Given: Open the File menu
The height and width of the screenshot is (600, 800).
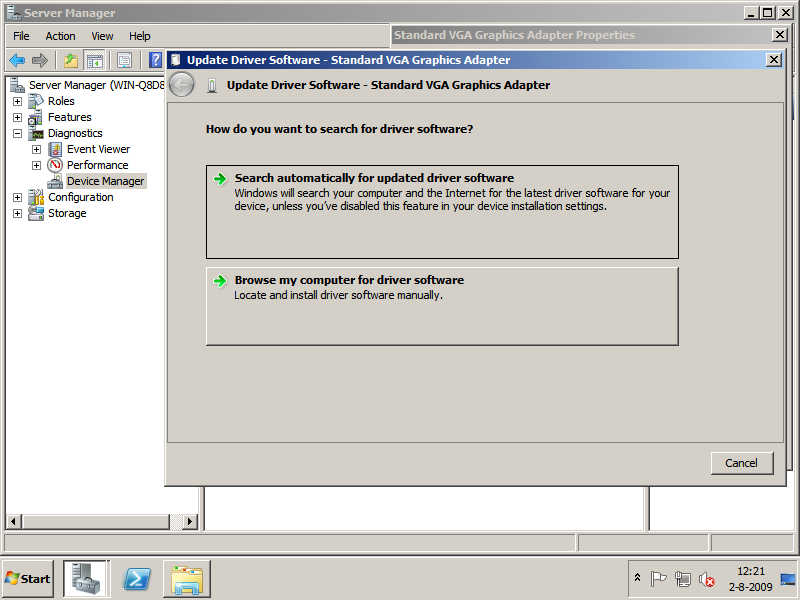Looking at the screenshot, I should 21,36.
